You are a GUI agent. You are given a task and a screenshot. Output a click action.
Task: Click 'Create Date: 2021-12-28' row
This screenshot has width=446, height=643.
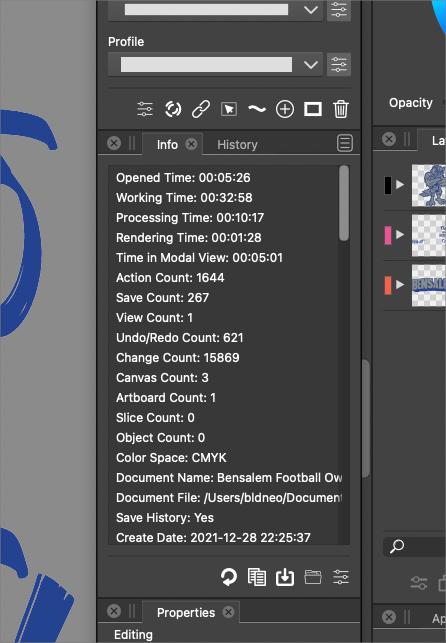pos(213,538)
